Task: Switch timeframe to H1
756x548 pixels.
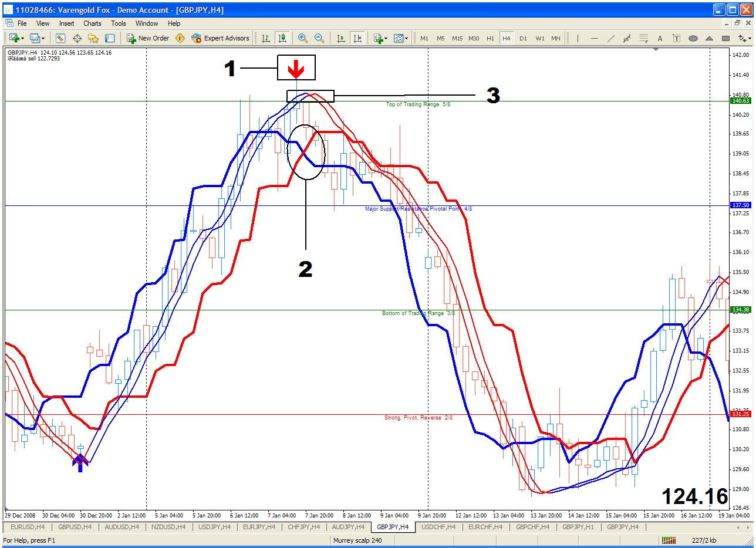Action: point(490,38)
